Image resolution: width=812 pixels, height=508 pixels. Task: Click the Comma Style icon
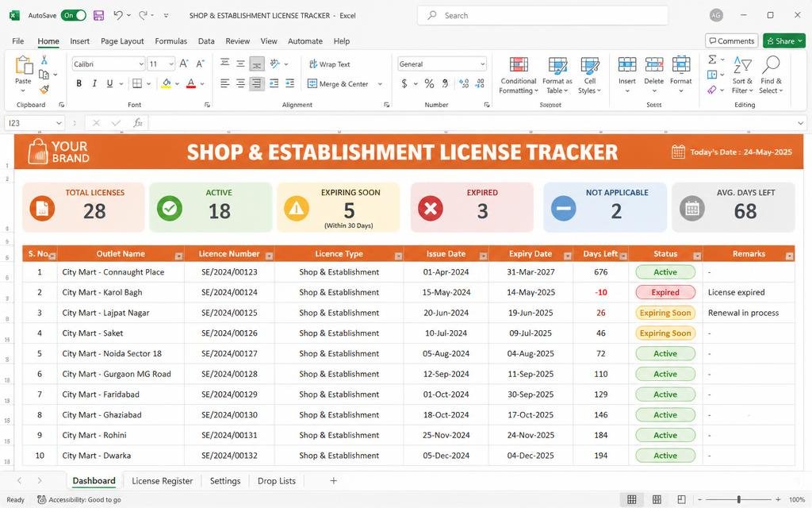point(445,83)
